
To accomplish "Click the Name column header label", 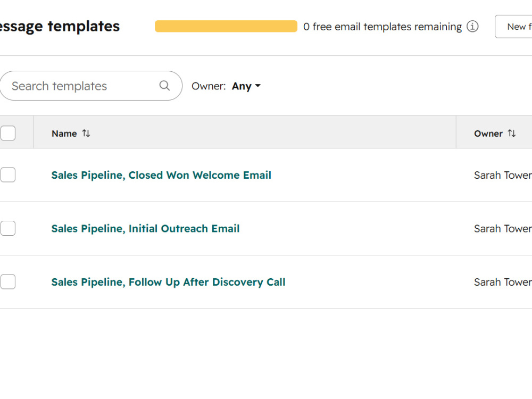I will click(64, 134).
